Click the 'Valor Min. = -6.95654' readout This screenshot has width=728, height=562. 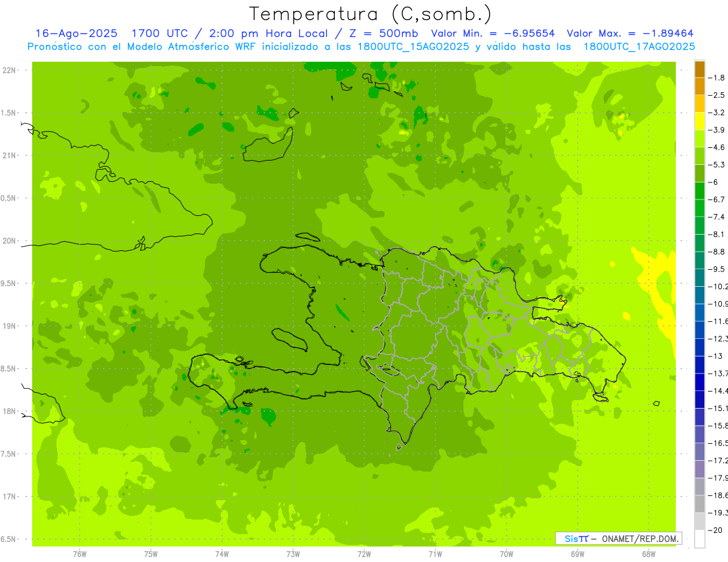click(493, 34)
